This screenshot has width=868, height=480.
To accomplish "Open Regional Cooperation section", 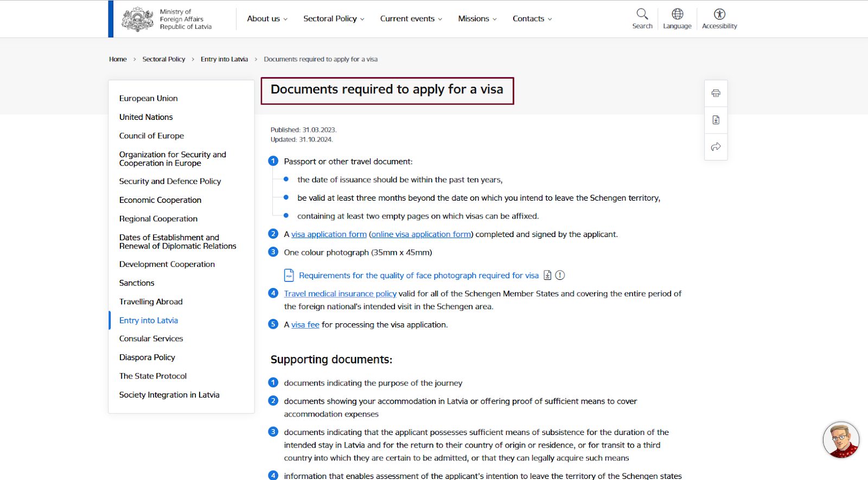I will pyautogui.click(x=158, y=219).
